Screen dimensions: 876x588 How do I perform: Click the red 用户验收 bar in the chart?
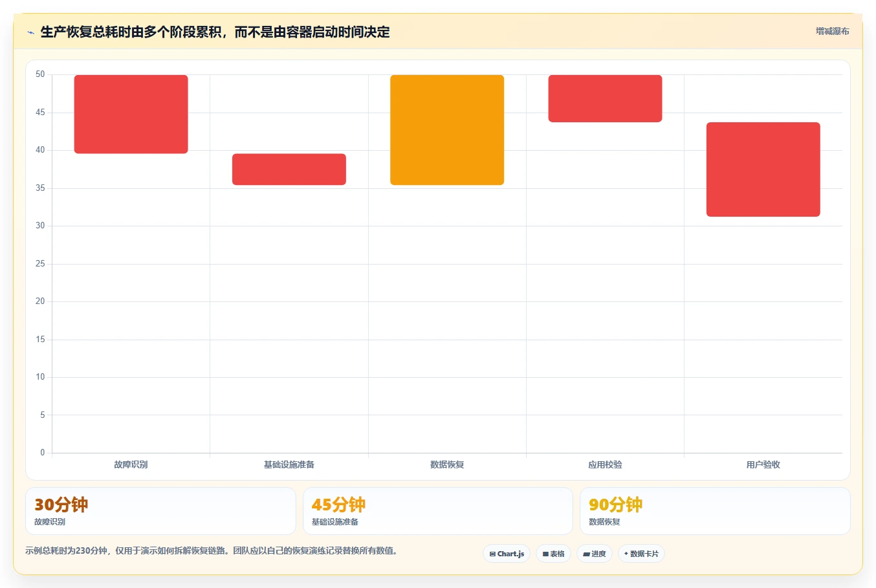click(763, 169)
